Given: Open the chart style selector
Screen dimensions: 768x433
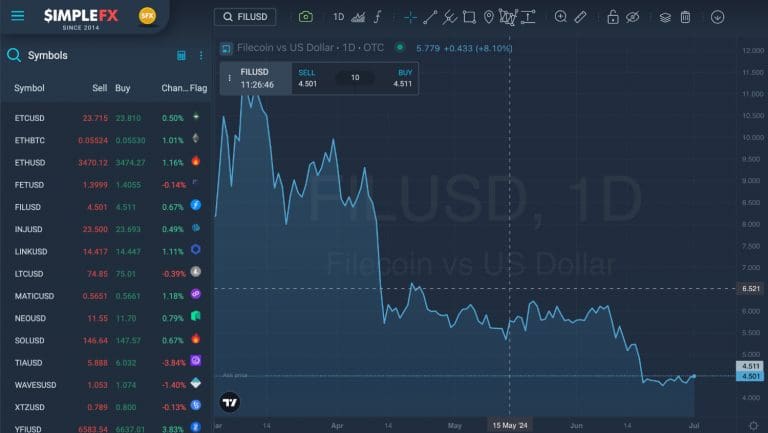Looking at the screenshot, I should pyautogui.click(x=358, y=17).
